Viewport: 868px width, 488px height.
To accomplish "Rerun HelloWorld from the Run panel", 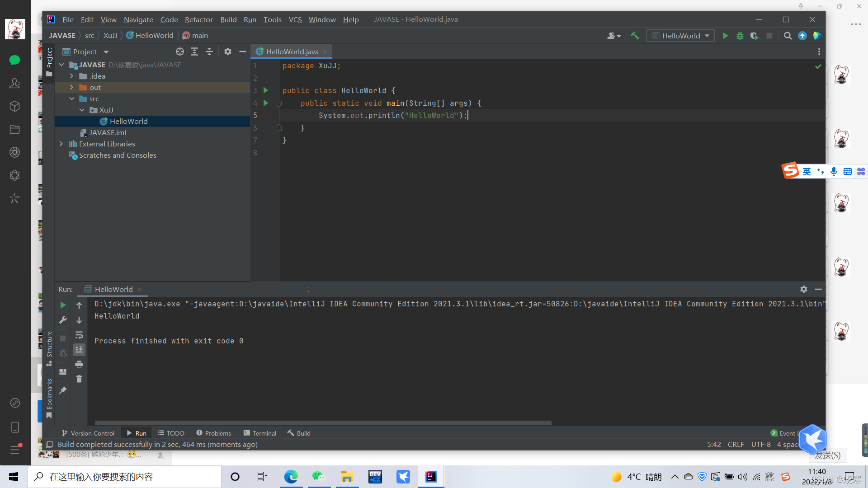I will pyautogui.click(x=63, y=305).
